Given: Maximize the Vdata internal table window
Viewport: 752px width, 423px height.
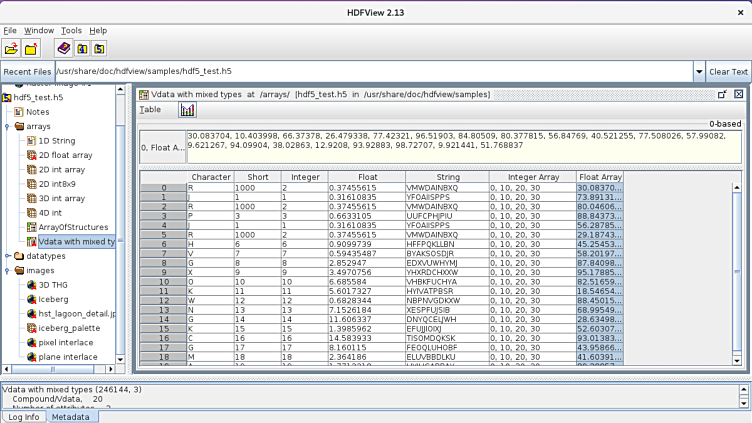Looking at the screenshot, I should click(722, 94).
